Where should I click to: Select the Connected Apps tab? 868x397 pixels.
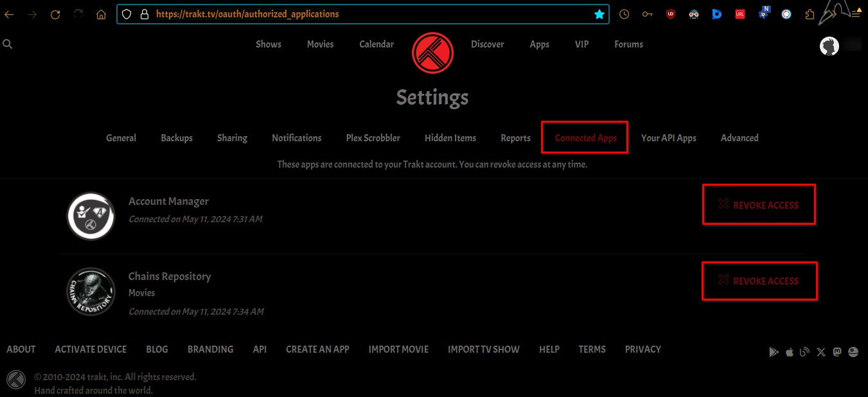coord(585,138)
